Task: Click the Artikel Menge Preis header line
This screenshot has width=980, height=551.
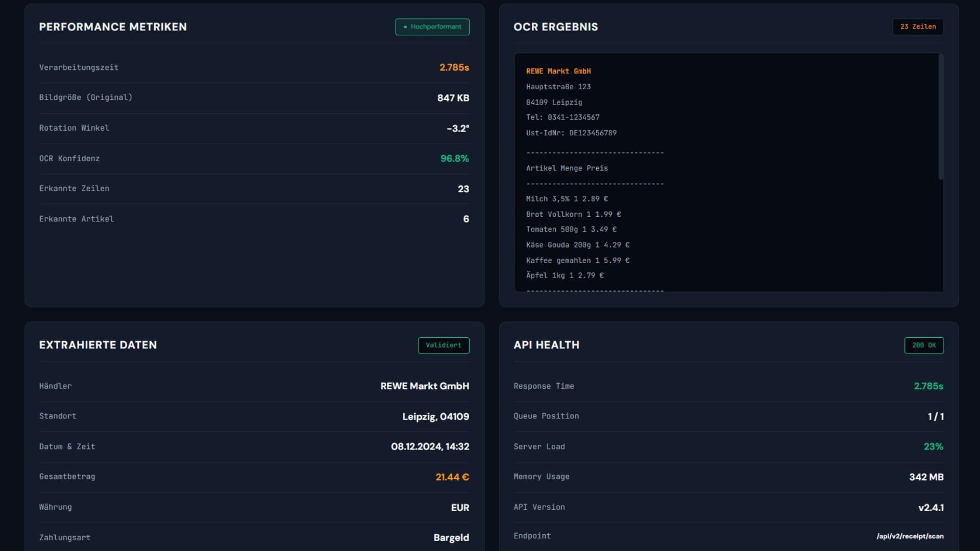Action: click(x=567, y=168)
